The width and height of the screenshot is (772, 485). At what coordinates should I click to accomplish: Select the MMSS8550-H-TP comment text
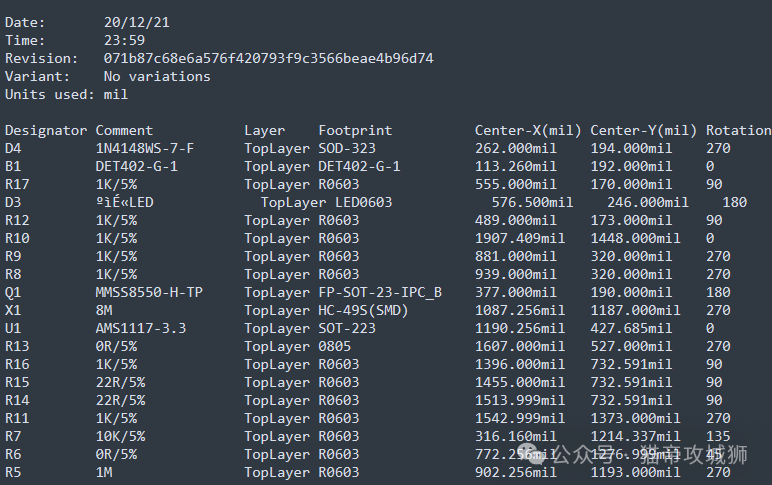pyautogui.click(x=149, y=292)
